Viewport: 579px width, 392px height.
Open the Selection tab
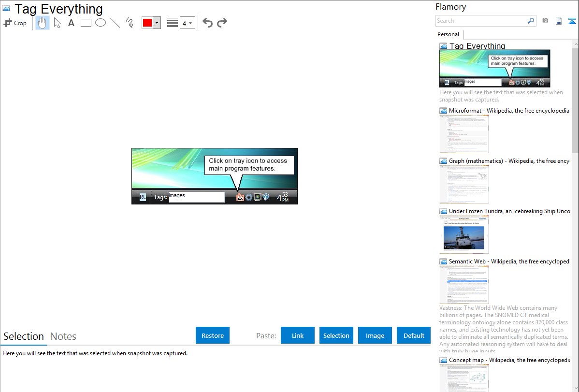(24, 336)
